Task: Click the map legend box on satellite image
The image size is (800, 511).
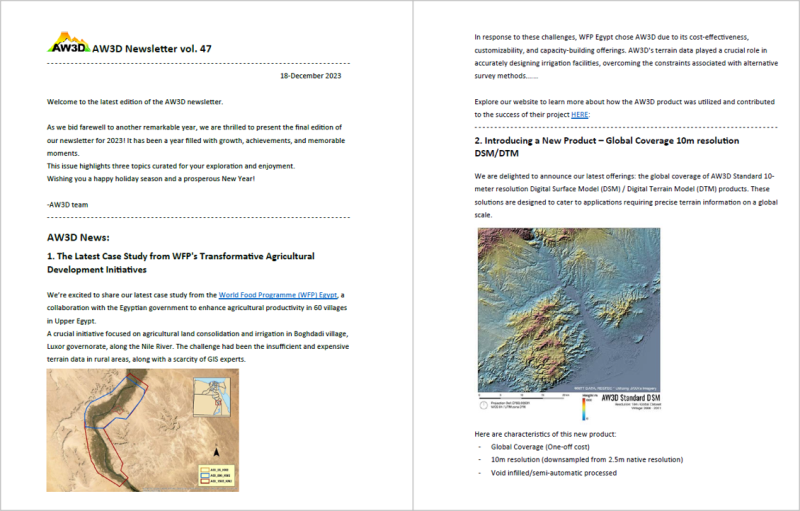Action: point(216,475)
